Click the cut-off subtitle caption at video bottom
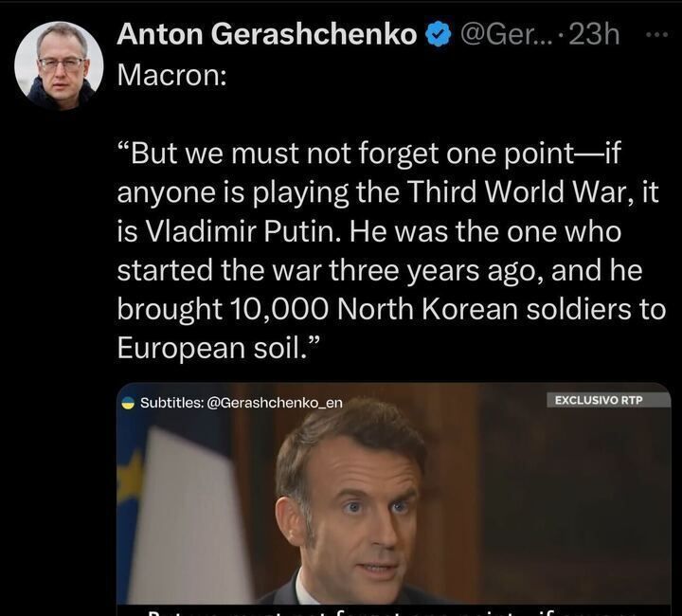682x616 pixels. coord(394,610)
